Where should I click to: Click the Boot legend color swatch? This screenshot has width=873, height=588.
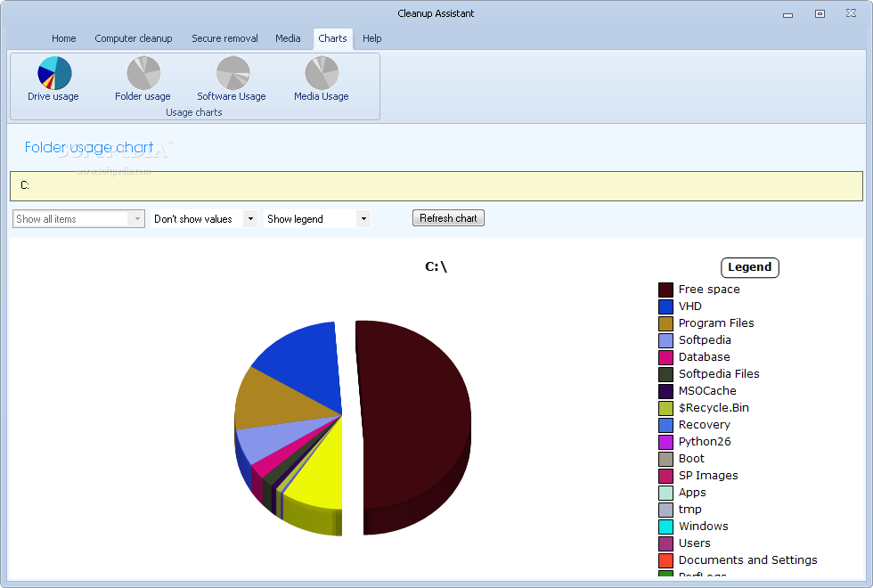coord(666,459)
